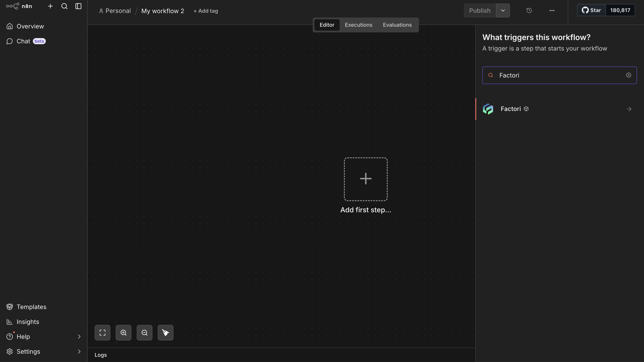Expand the Settings submenu
Viewport: 644px width, 362px height.
coord(79,351)
